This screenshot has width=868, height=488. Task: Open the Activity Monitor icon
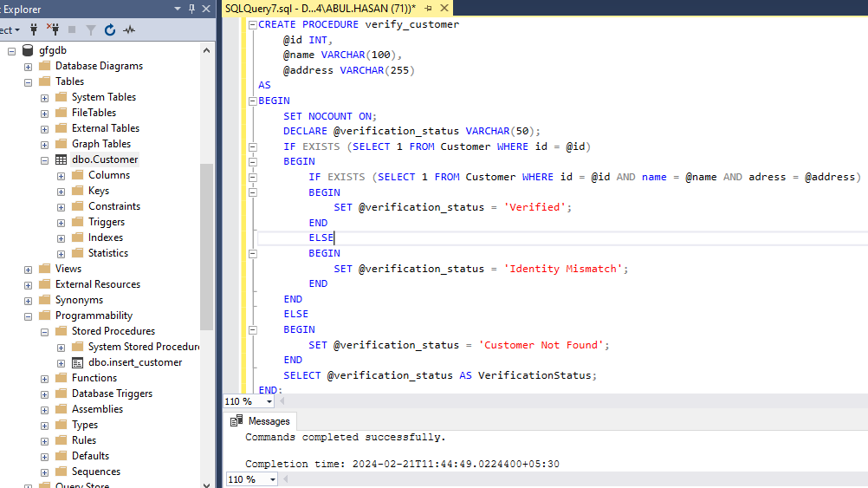click(129, 29)
